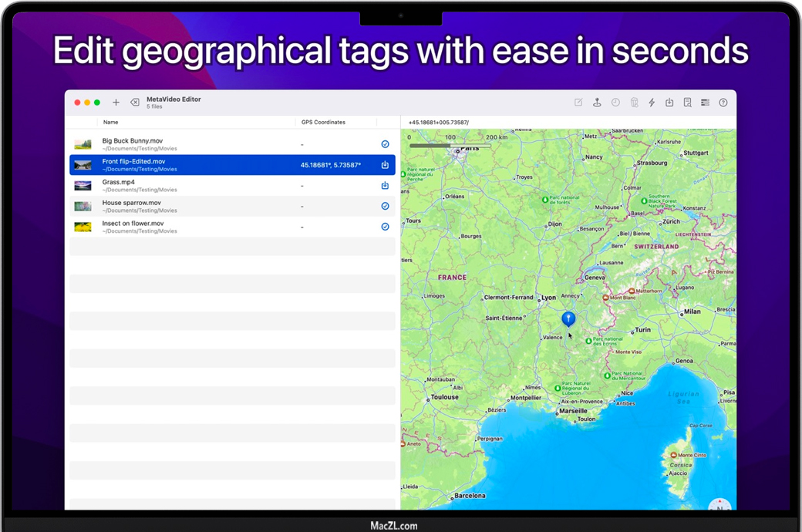Click the edit pencil toolbar icon
Image resolution: width=802 pixels, height=532 pixels.
point(578,103)
